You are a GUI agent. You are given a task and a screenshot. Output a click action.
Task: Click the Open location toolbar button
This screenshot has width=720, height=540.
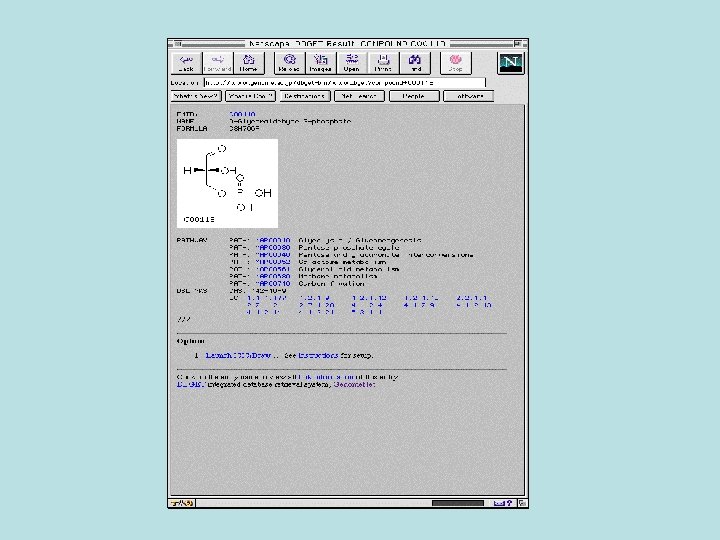[351, 62]
